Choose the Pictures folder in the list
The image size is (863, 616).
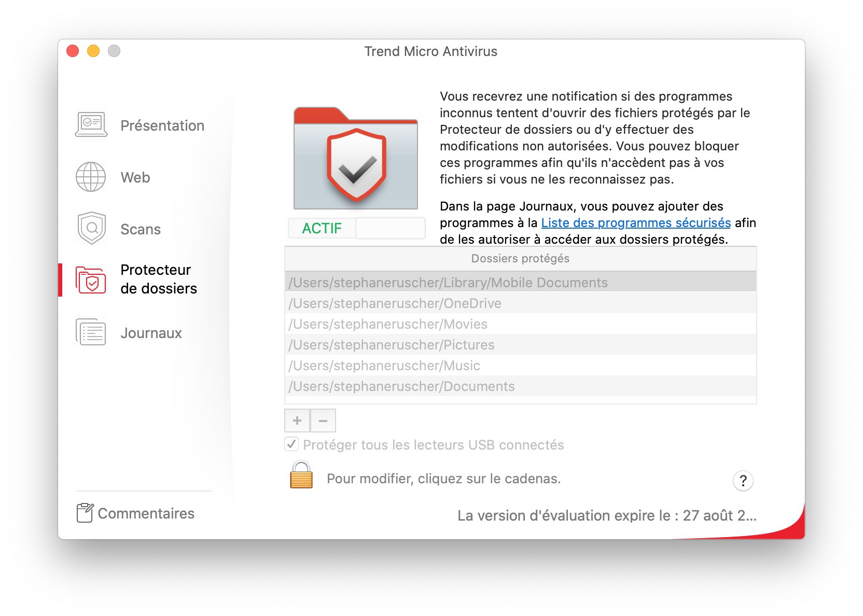(x=520, y=345)
